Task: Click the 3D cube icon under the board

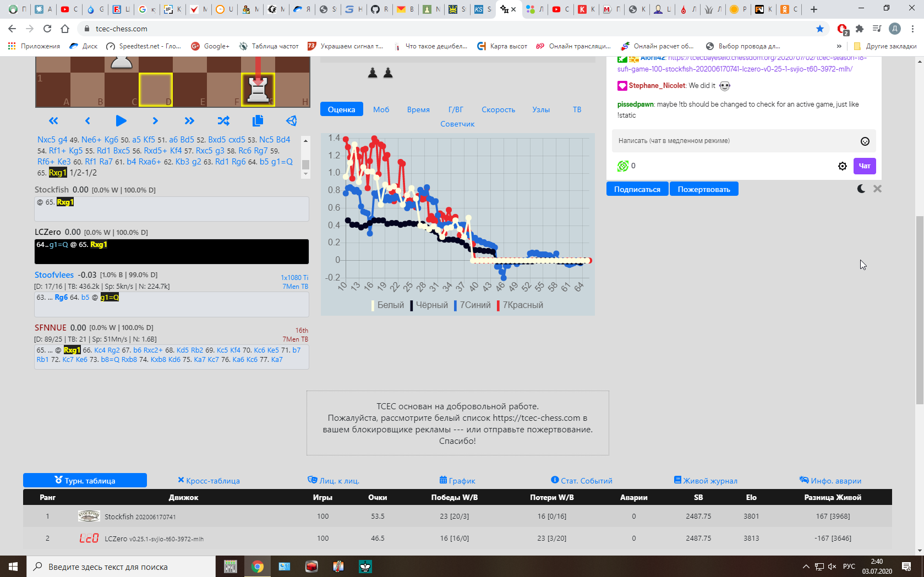Action: [x=292, y=120]
